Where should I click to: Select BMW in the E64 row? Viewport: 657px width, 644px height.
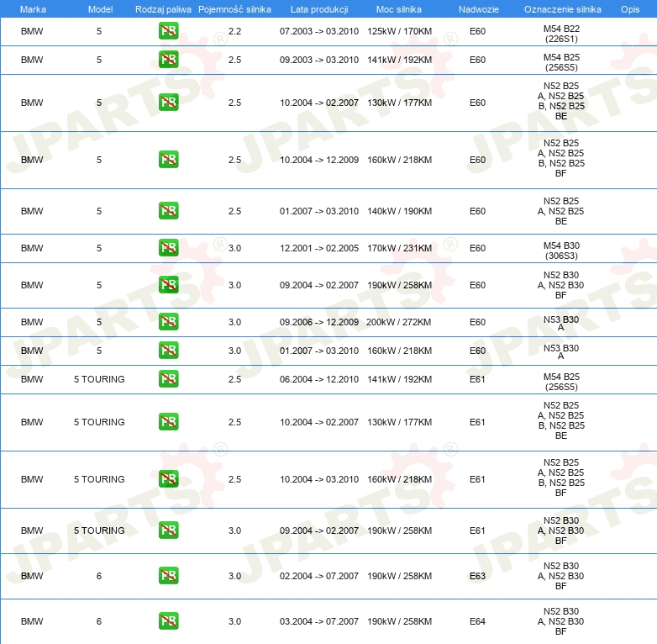(32, 621)
